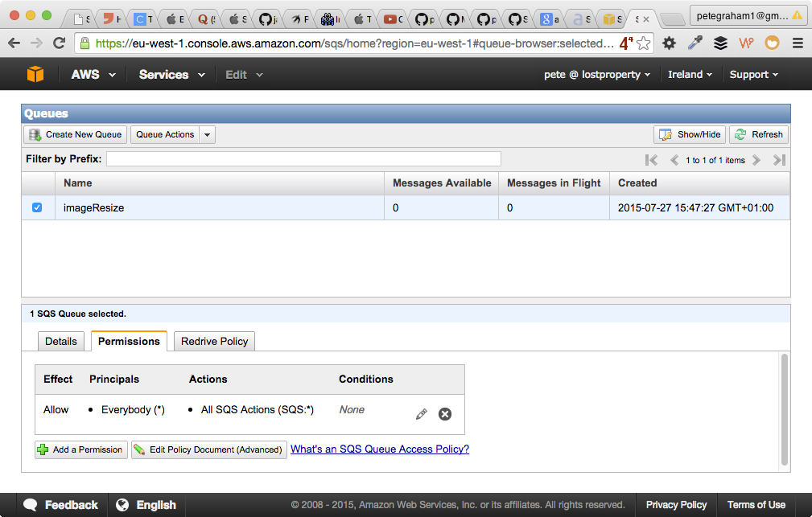
Task: Click Add a Permission button
Action: [81, 449]
